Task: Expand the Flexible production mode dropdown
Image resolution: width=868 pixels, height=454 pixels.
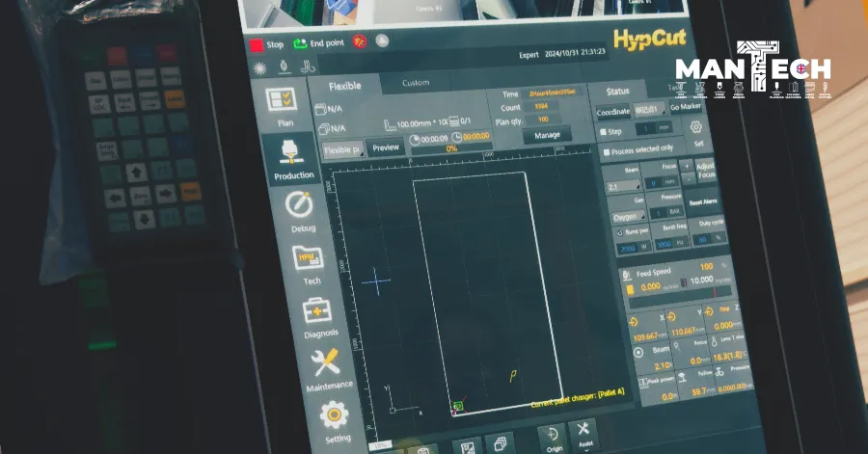Action: 342,150
